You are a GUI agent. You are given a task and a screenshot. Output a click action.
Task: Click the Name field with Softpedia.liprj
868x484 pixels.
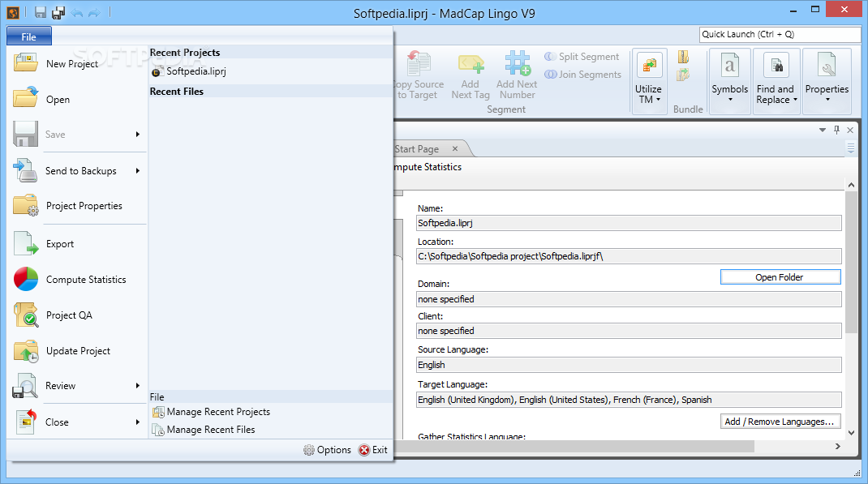pyautogui.click(x=629, y=223)
